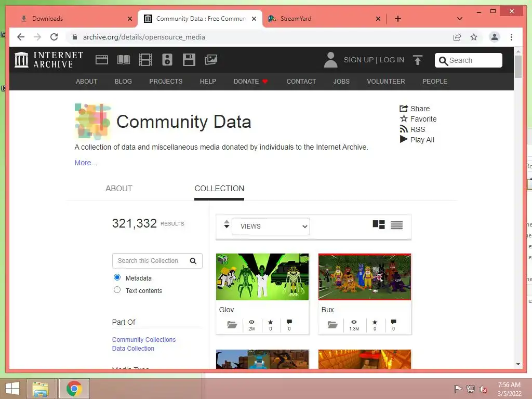The height and width of the screenshot is (399, 532).
Task: Click the muted volume tray icon
Action: point(483,389)
